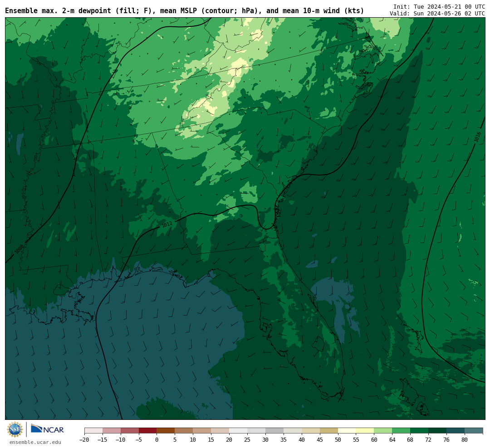Select the tan swatch between 45 and 50
The image size is (490, 448).
tap(329, 431)
